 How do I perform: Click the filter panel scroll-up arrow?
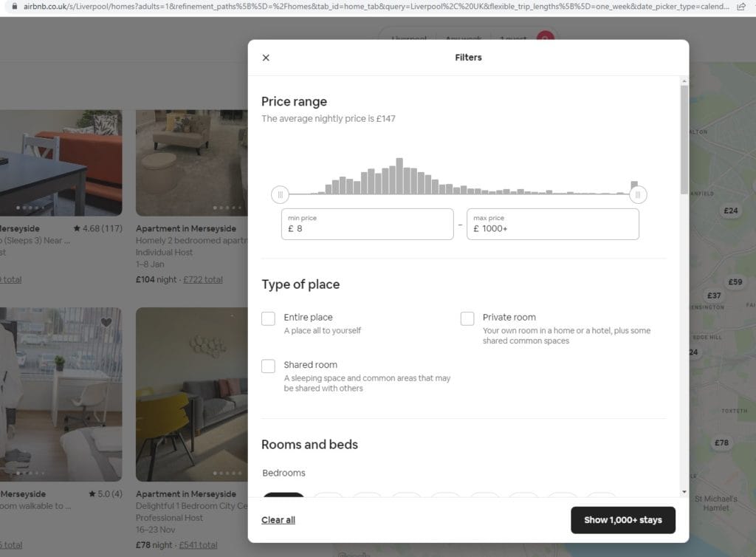[684, 81]
